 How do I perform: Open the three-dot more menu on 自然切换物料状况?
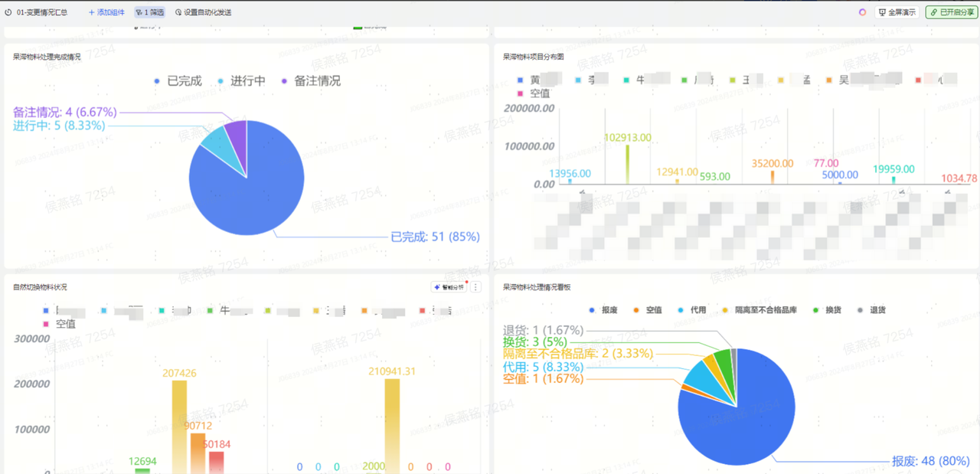475,287
